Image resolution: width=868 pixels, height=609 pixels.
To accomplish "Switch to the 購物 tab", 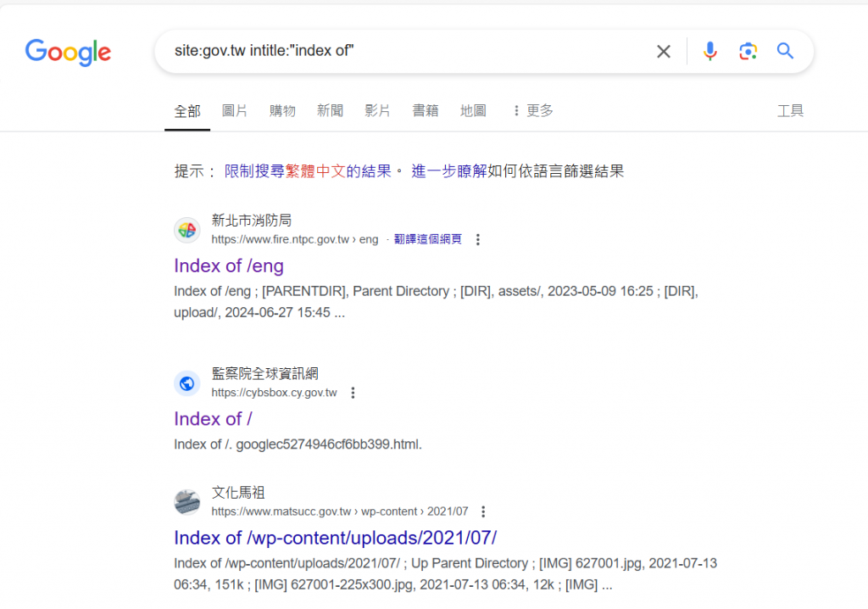I will (282, 111).
